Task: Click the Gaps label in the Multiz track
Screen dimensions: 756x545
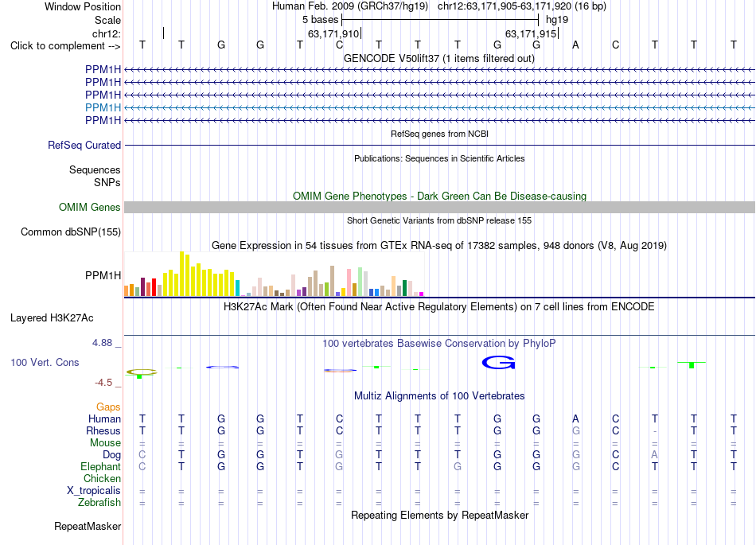Action: point(108,407)
